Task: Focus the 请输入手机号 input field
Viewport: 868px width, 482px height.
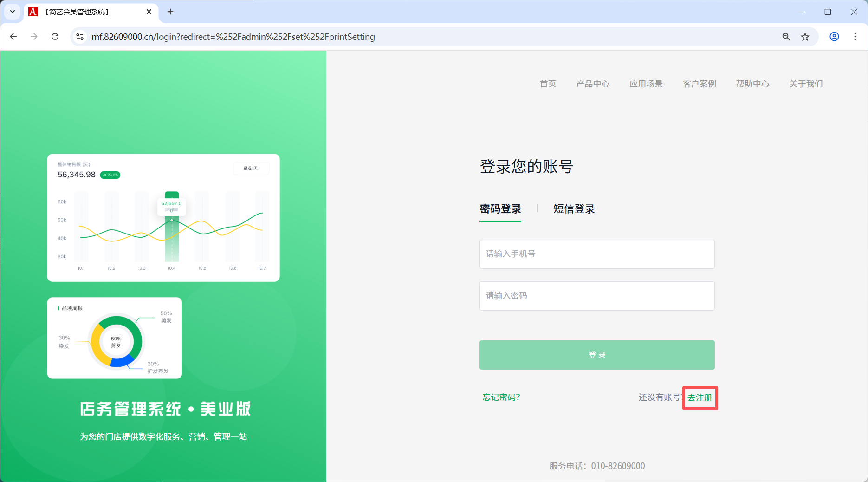Action: [x=597, y=254]
